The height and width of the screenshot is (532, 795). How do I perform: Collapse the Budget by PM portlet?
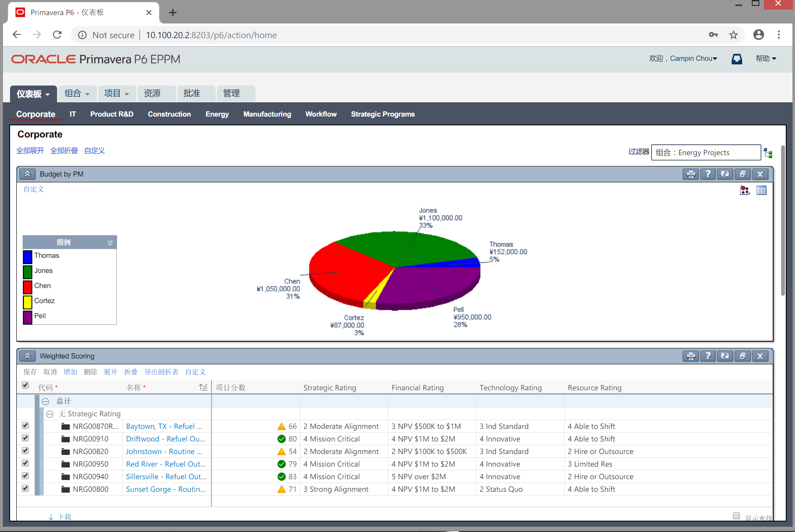click(27, 174)
